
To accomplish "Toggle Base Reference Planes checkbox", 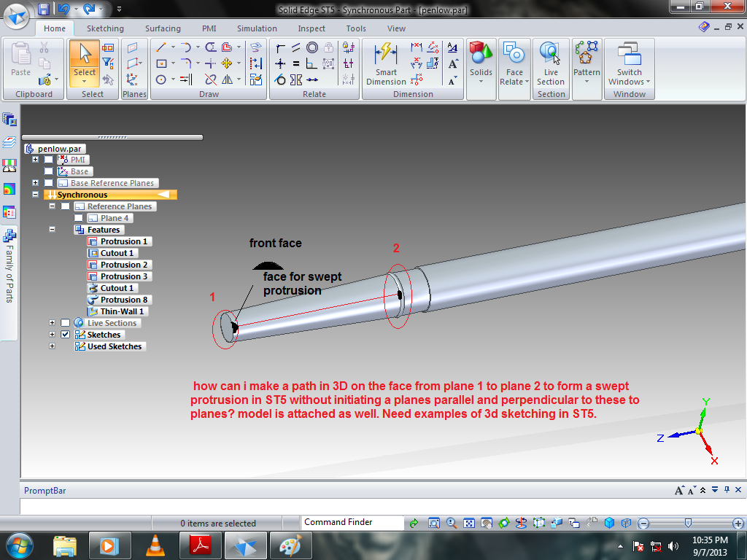I will (x=49, y=183).
